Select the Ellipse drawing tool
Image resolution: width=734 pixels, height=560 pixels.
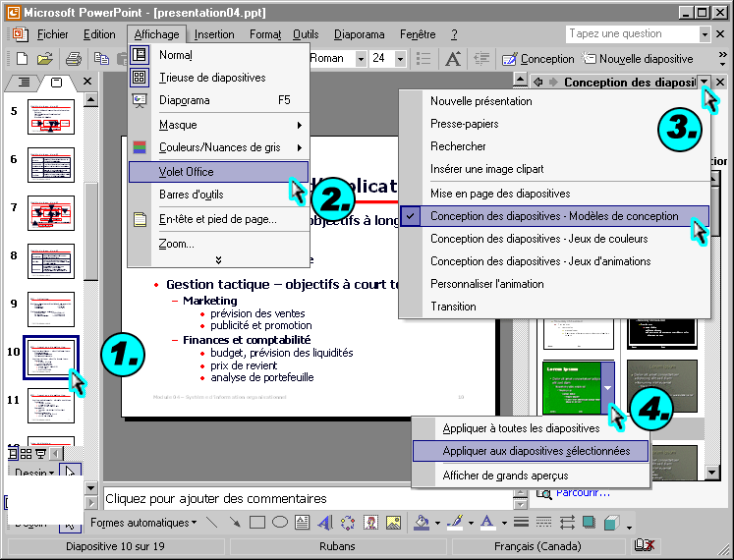click(x=280, y=523)
